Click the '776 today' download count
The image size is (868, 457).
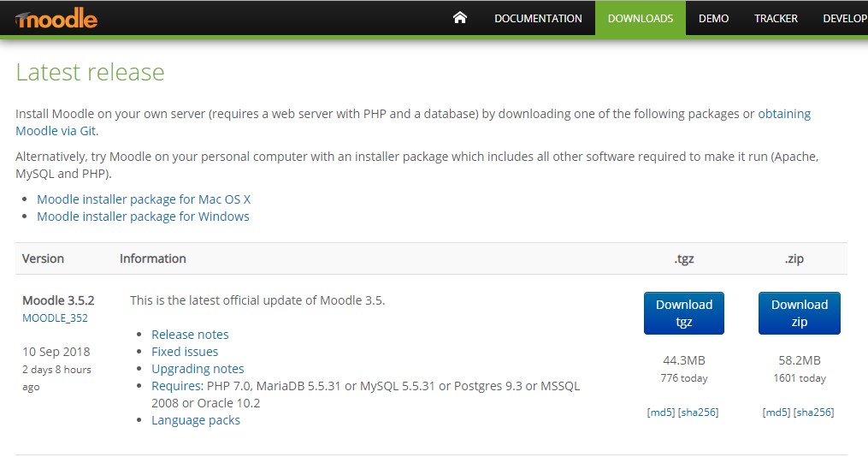[x=684, y=378]
